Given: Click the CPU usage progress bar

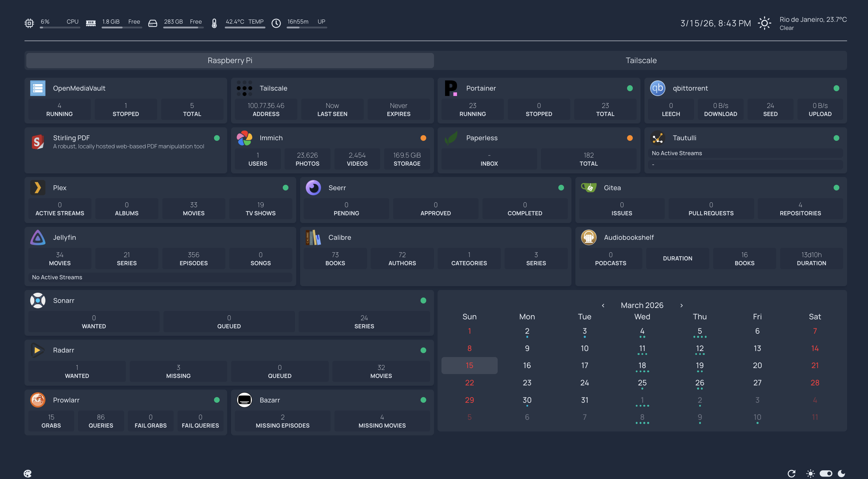Looking at the screenshot, I should tap(60, 28).
